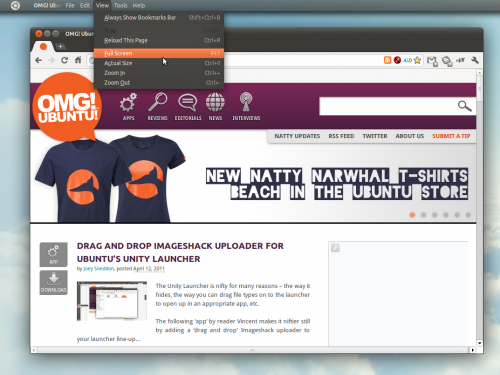The width and height of the screenshot is (500, 375).
Task: Click the Ubuntu logo in top panel
Action: pyautogui.click(x=15, y=5)
